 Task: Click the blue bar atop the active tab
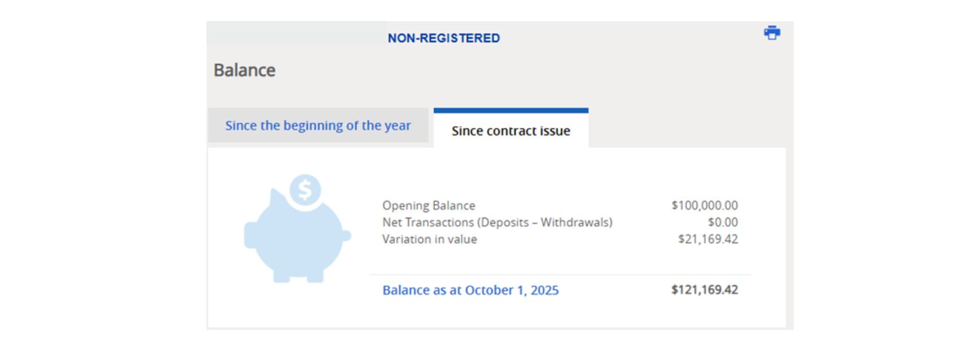(x=511, y=110)
